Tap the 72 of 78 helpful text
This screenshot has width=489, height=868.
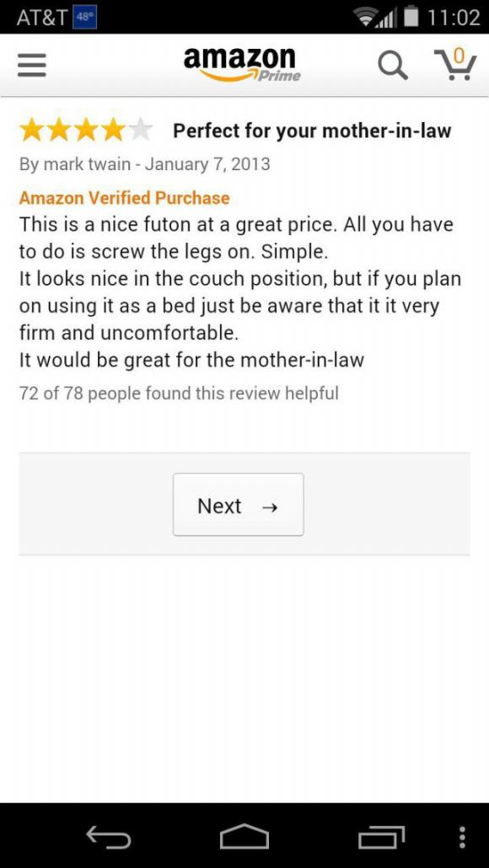coord(179,394)
